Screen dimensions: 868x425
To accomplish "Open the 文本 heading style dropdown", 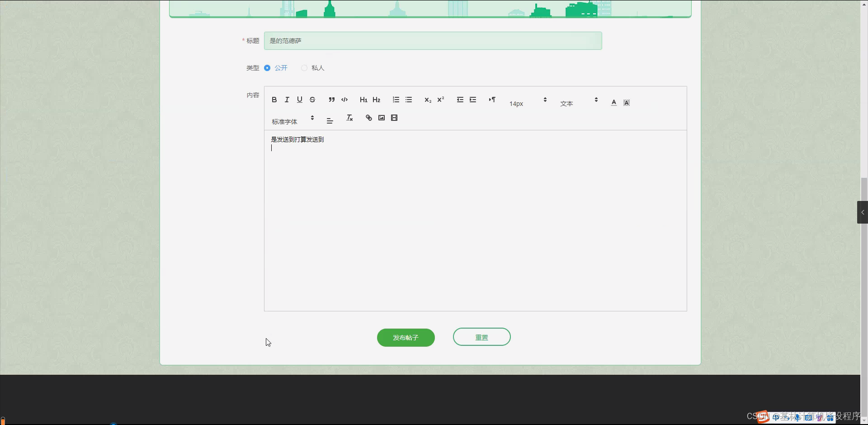I will [x=579, y=101].
